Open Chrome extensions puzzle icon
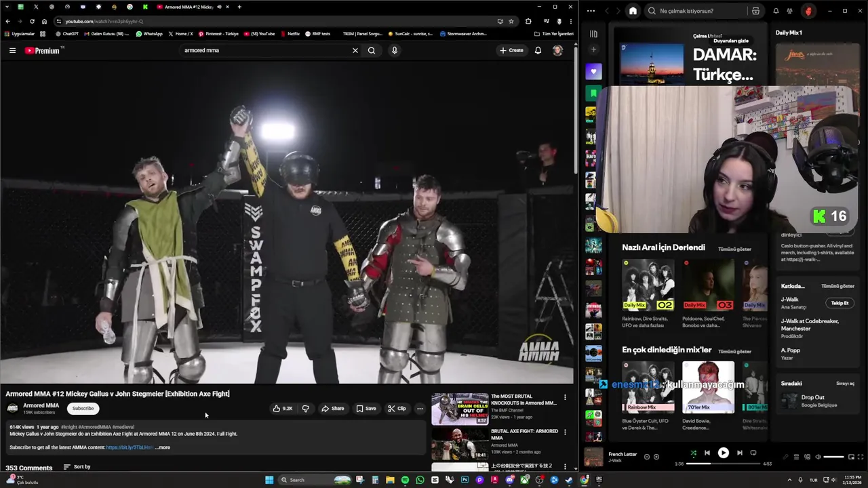 [x=528, y=21]
